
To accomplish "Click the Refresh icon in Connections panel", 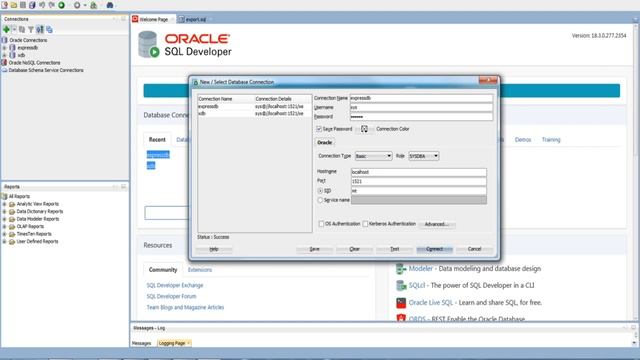I will [22, 29].
